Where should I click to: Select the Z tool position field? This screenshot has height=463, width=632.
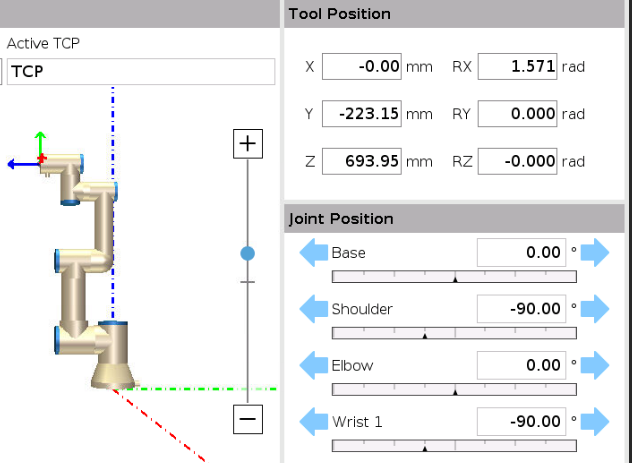pos(362,161)
